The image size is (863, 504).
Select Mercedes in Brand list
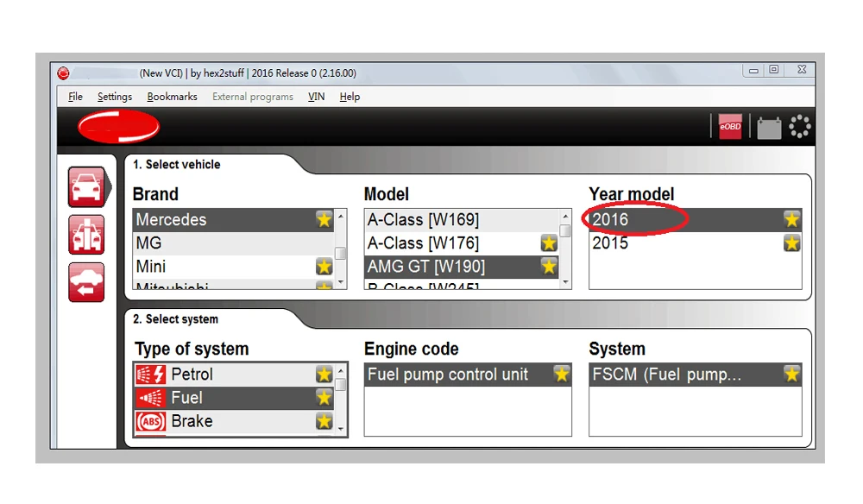click(x=234, y=219)
